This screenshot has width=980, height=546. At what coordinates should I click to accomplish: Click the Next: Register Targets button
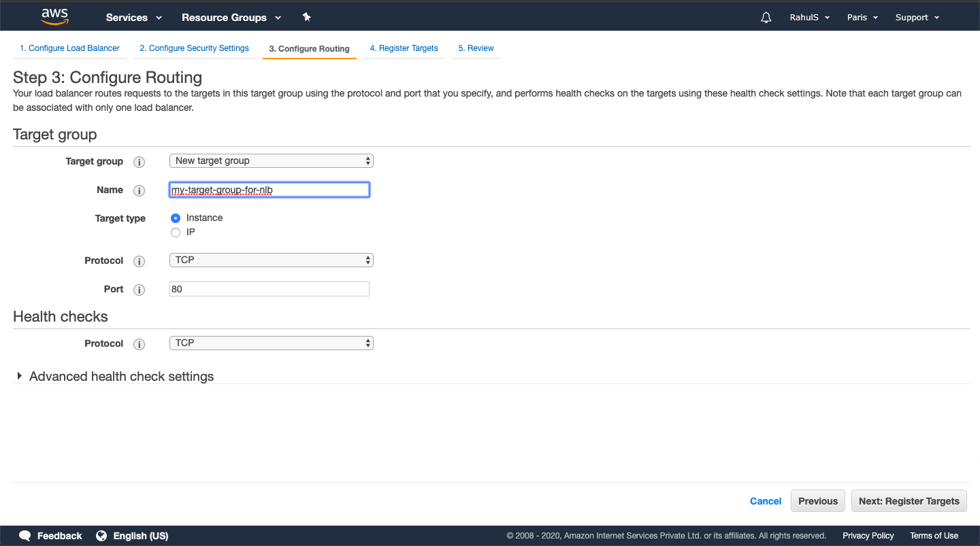(x=909, y=500)
